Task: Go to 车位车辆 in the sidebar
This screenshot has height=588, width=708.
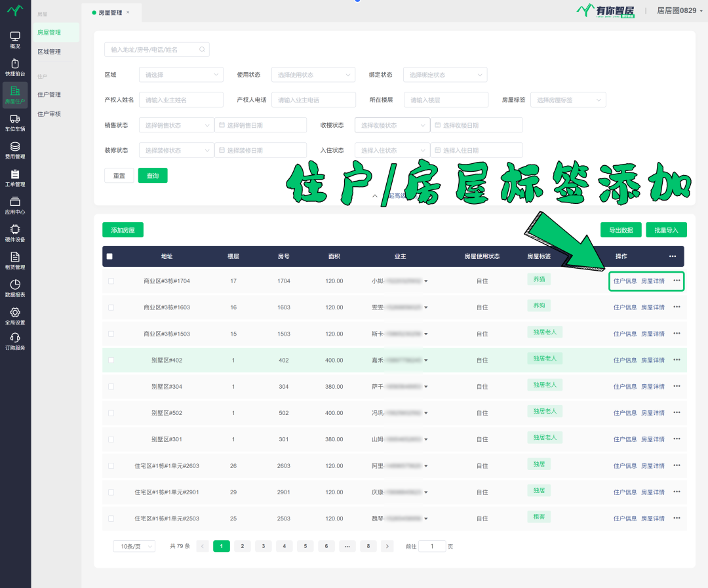Action: [x=15, y=122]
